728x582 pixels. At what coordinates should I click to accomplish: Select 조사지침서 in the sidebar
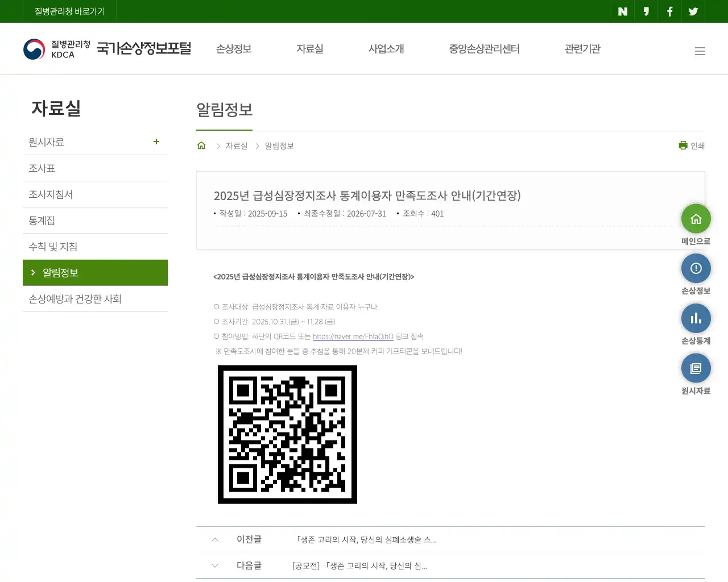coord(95,194)
